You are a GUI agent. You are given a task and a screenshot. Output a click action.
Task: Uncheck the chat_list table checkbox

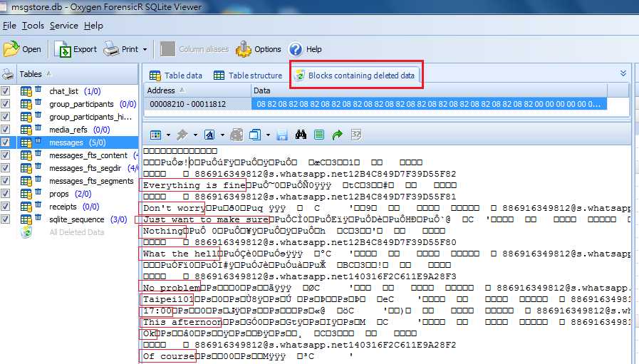click(5, 91)
